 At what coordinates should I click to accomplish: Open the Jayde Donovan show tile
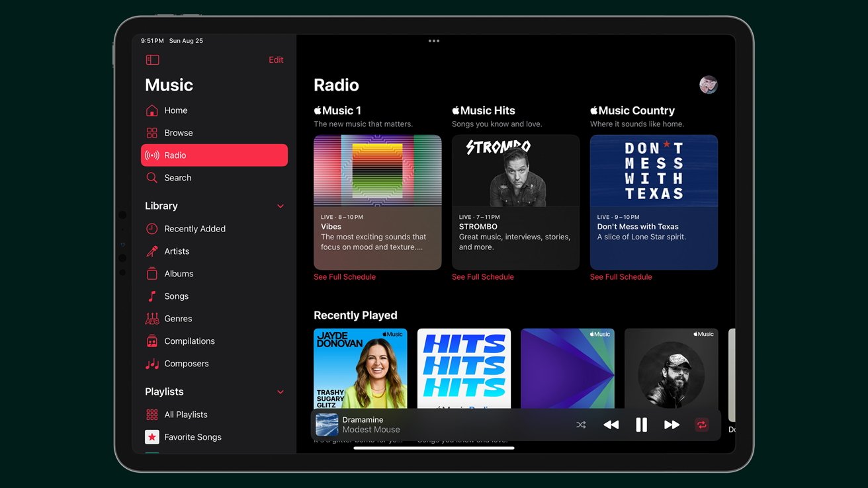tap(361, 369)
